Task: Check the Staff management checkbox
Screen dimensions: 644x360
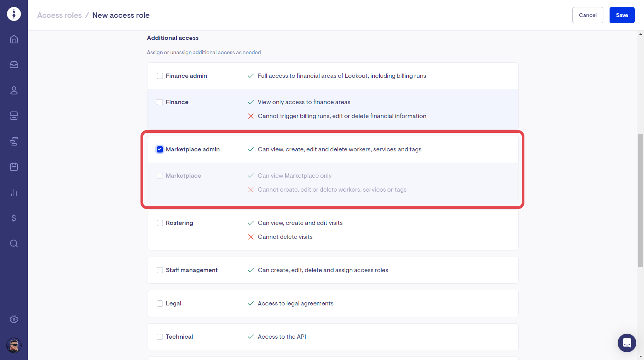Action: coord(160,270)
